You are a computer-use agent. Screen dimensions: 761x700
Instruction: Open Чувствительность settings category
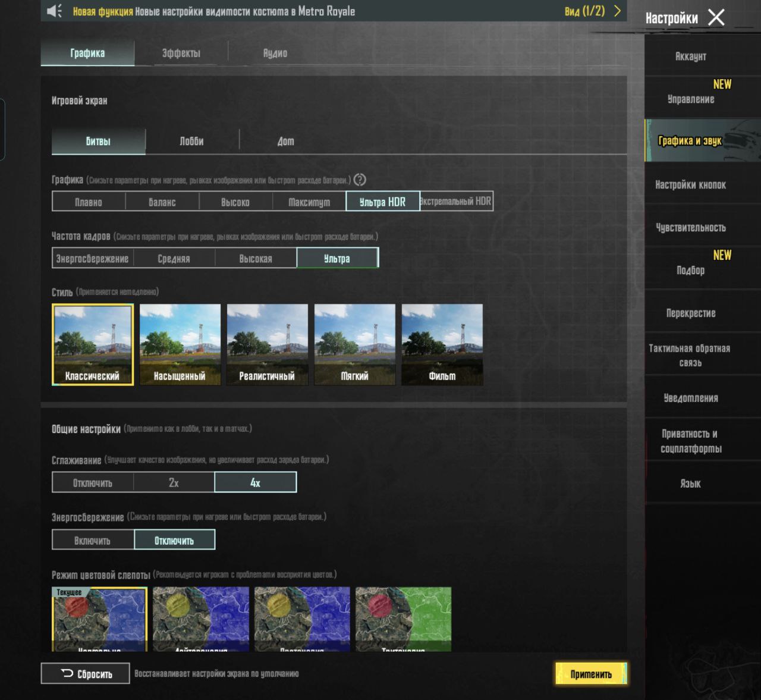click(x=691, y=227)
